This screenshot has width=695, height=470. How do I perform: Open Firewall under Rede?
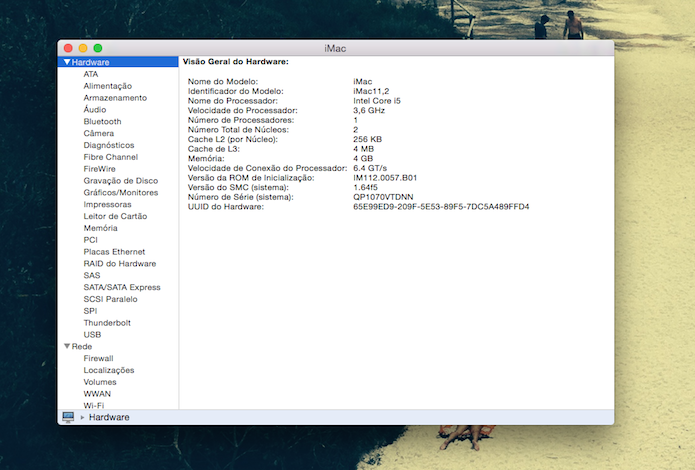(x=98, y=358)
